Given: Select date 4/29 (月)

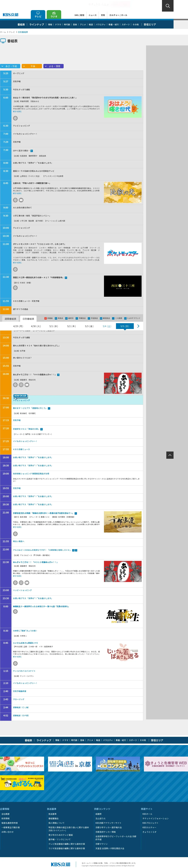Looking at the screenshot, I should (18, 326).
